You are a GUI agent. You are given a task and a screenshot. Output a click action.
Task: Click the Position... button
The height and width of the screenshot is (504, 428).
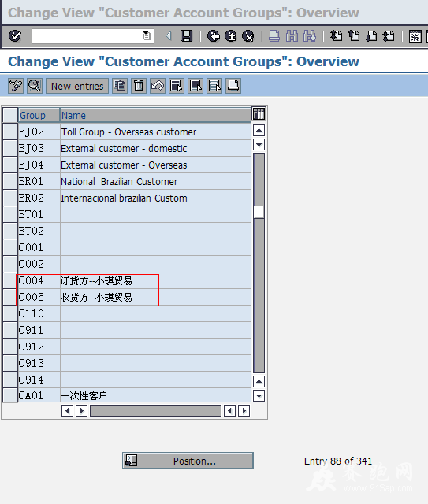coord(188,461)
